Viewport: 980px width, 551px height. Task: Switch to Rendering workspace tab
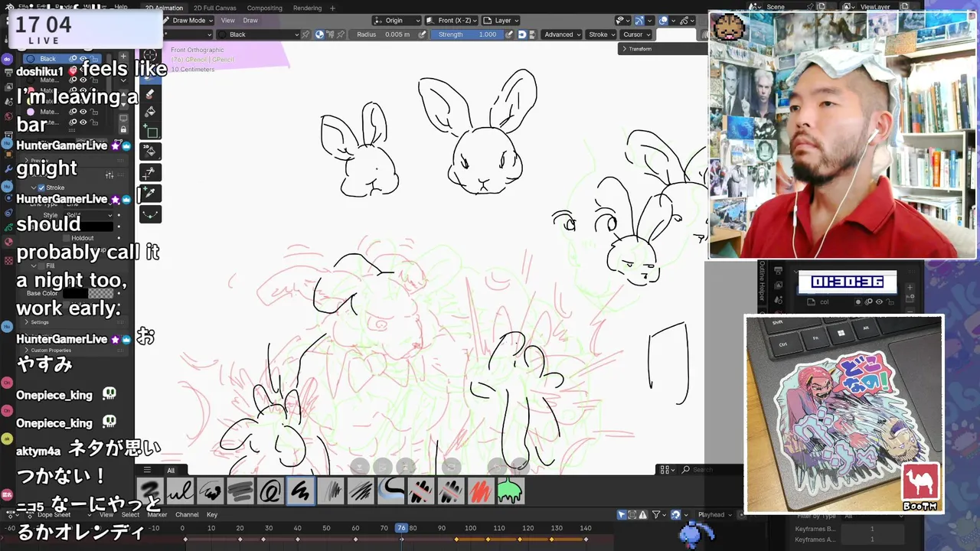point(307,8)
